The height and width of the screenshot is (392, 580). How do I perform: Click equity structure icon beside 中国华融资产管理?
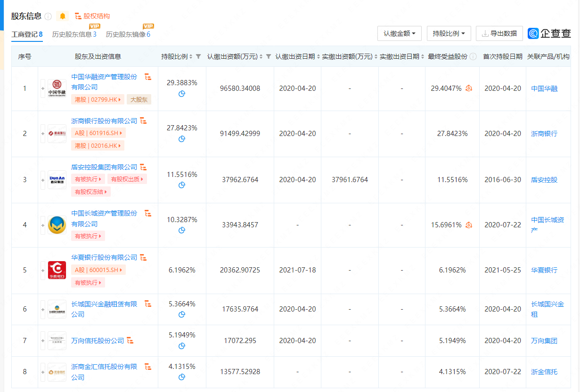click(x=147, y=77)
